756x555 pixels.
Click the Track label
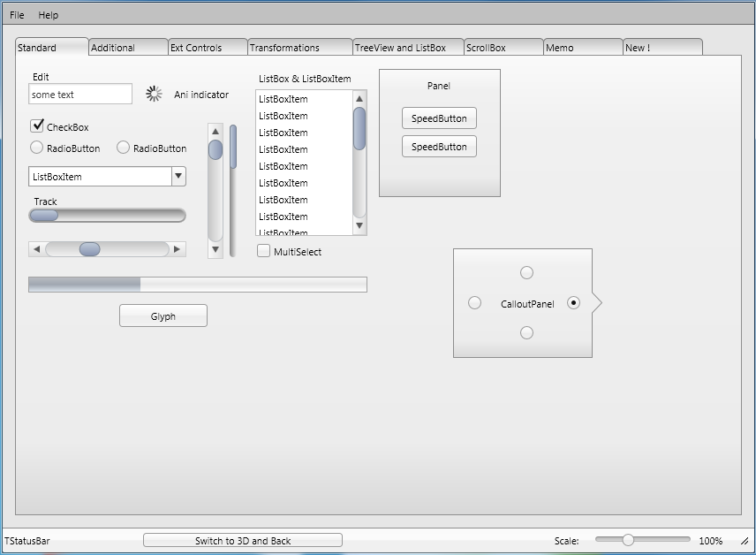coord(45,201)
